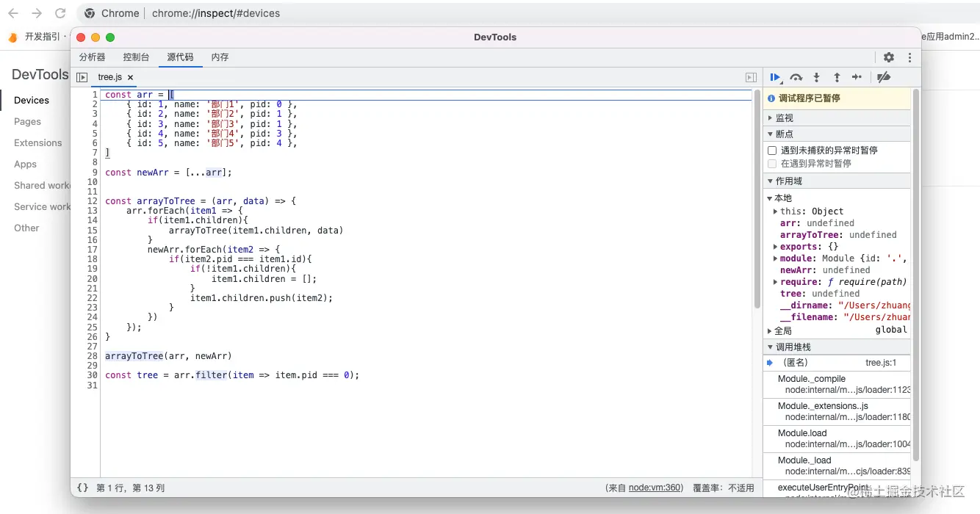This screenshot has width=980, height=514.
Task: Expand the exports variable
Action: 776,247
